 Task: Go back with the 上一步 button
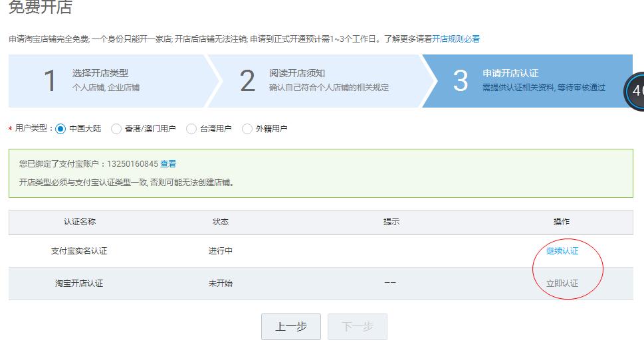click(291, 327)
